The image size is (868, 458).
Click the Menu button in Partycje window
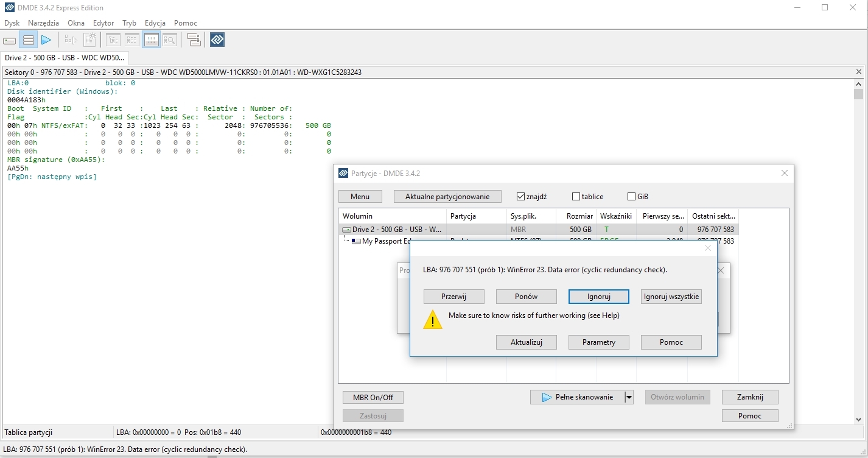[360, 197]
